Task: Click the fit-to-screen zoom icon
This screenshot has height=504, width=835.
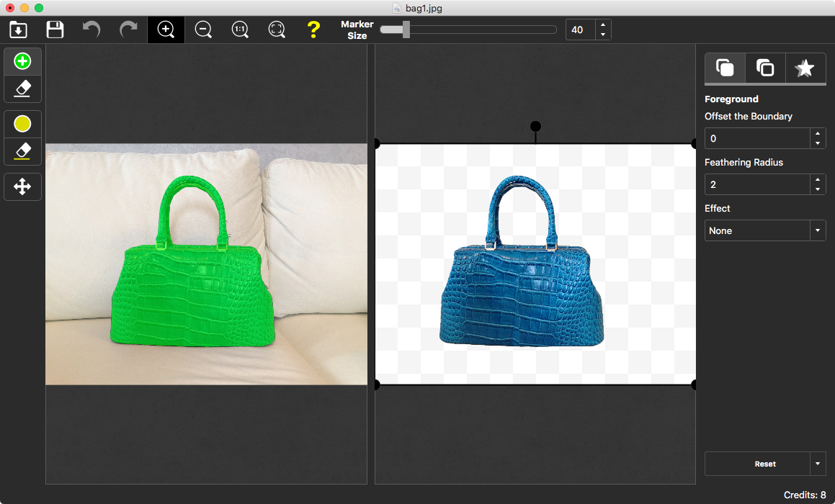Action: 277,30
